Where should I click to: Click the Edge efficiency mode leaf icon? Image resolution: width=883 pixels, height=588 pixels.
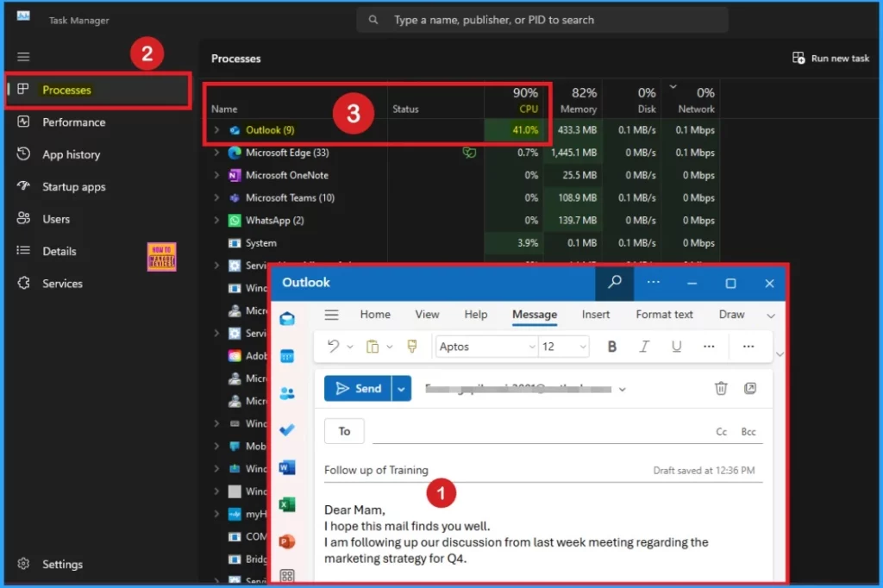pos(469,153)
